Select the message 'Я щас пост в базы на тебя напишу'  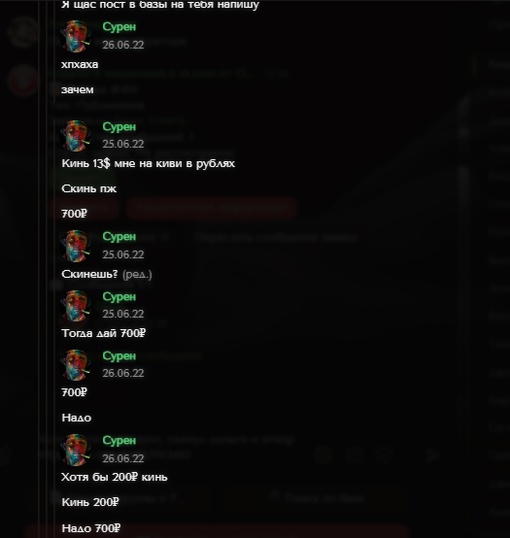tap(160, 5)
